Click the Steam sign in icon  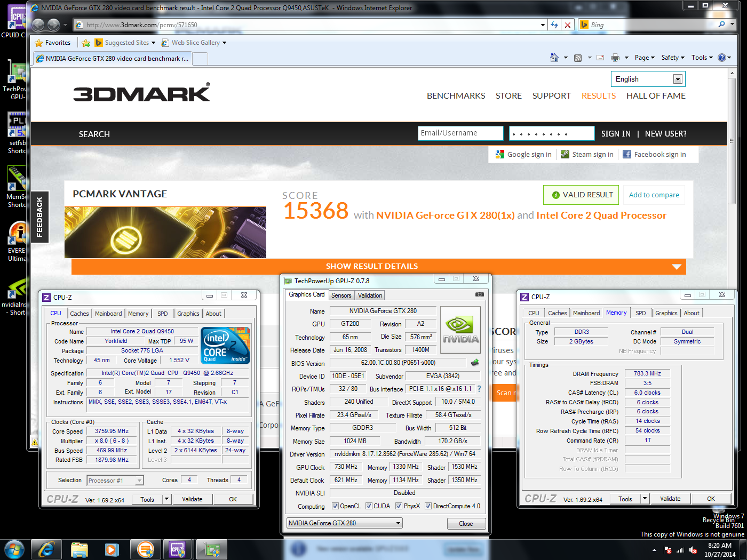pos(565,154)
